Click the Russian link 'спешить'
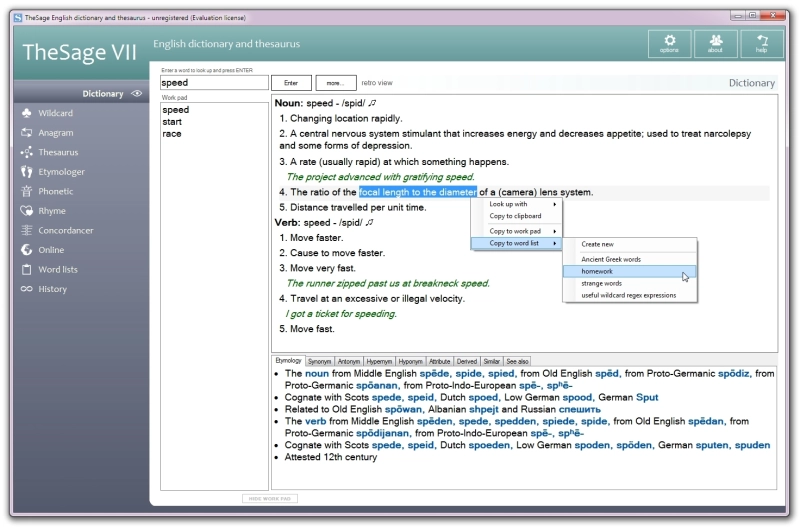This screenshot has width=800, height=527. click(x=580, y=409)
